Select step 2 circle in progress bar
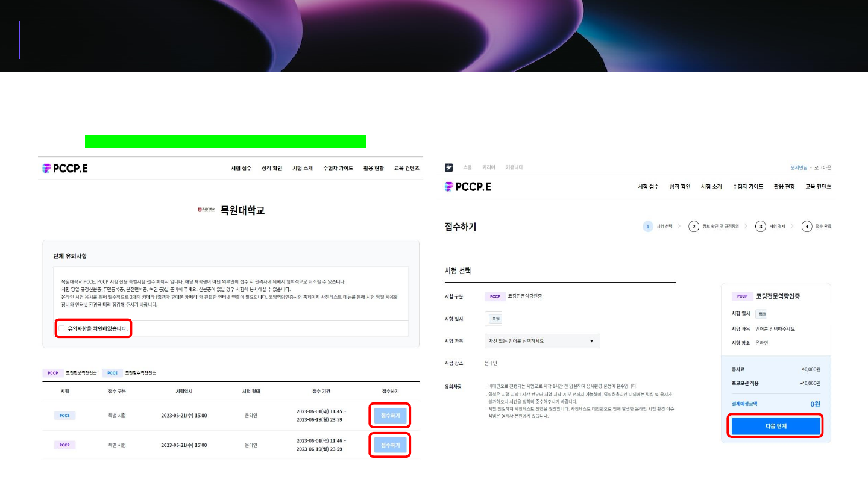Viewport: 868px width, 488px height. point(694,227)
